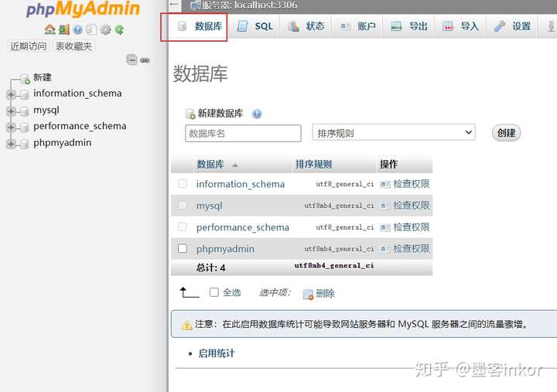Sort by the 数据库 column header
557x392 pixels.
(210, 165)
